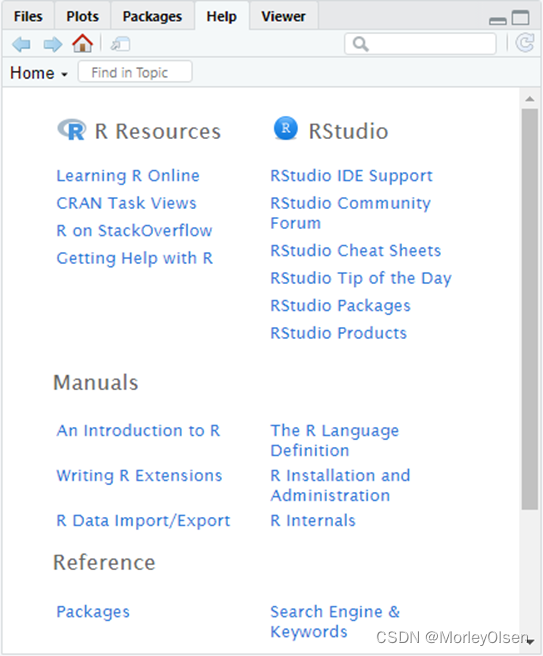Click the RStudio heading text
Viewport: 543px width, 656px height.
(348, 131)
